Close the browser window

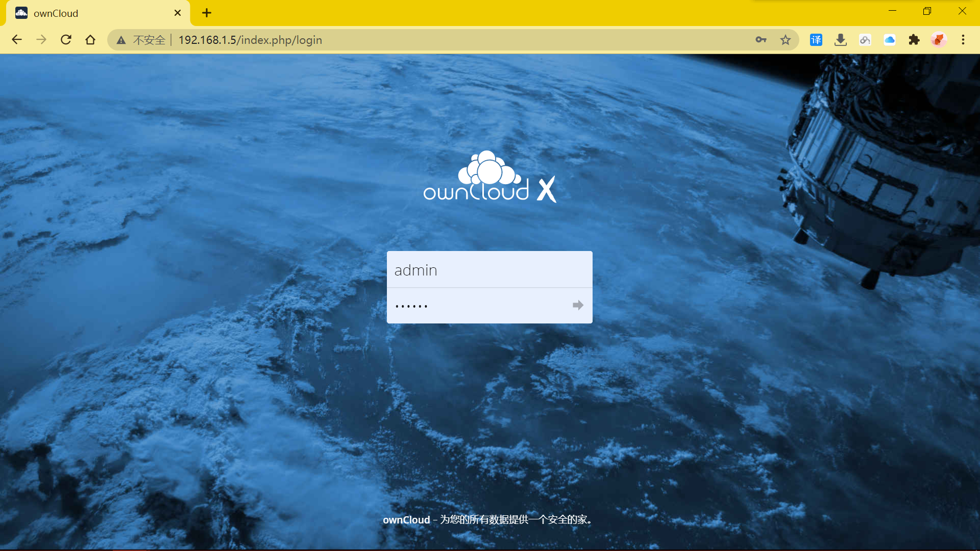(962, 11)
